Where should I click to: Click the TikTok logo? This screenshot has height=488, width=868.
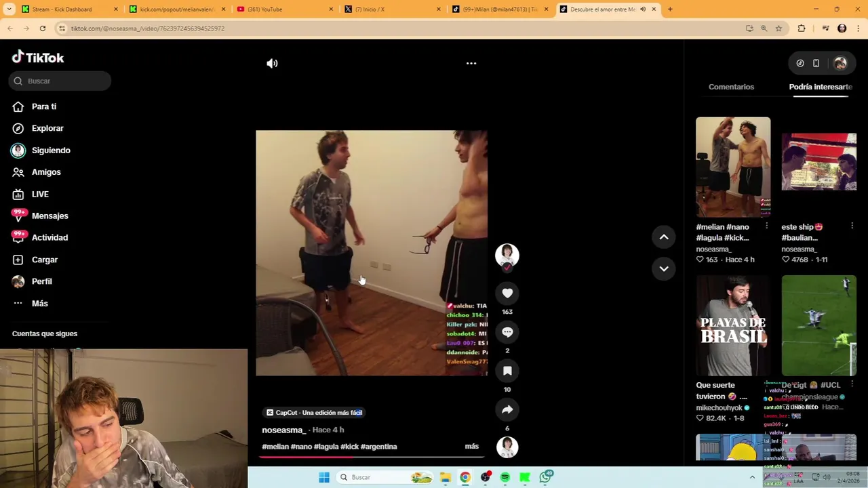(x=38, y=58)
